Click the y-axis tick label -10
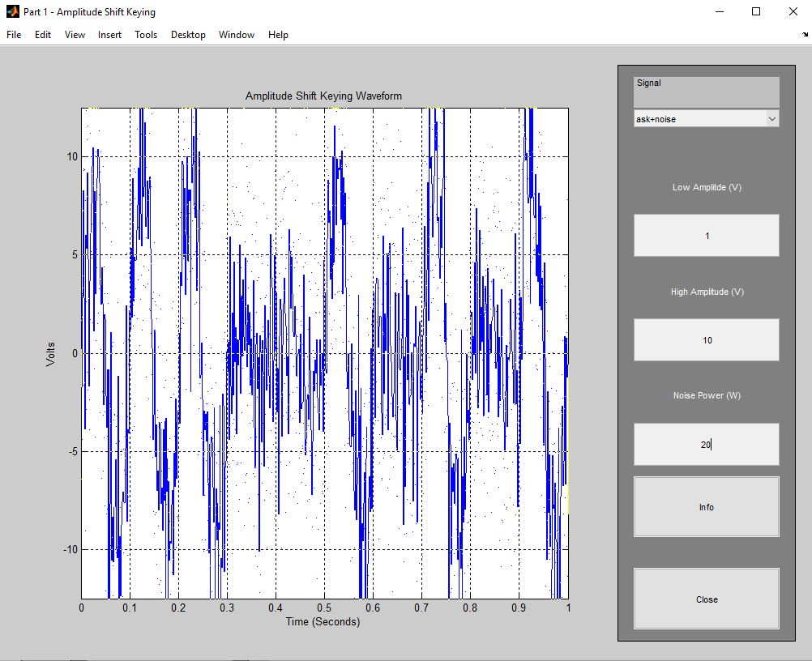The width and height of the screenshot is (812, 661). pyautogui.click(x=71, y=550)
